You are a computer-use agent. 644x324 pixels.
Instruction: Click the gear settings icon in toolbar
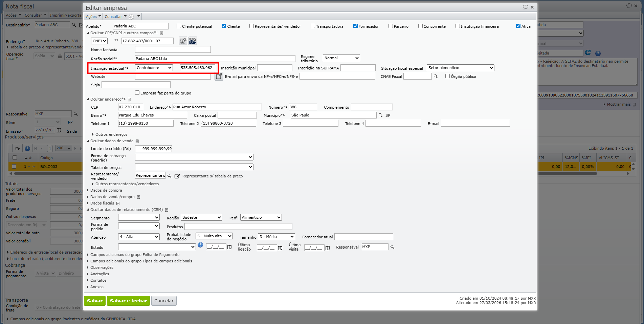coord(132,17)
